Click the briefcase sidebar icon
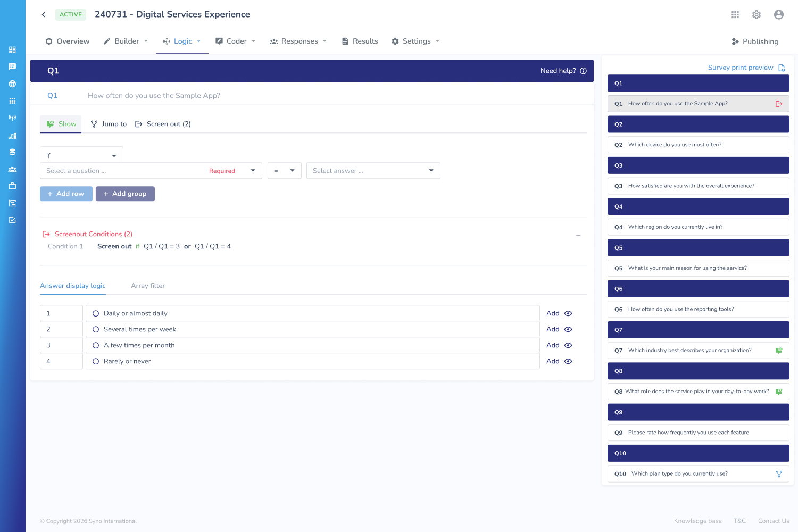 tap(12, 186)
